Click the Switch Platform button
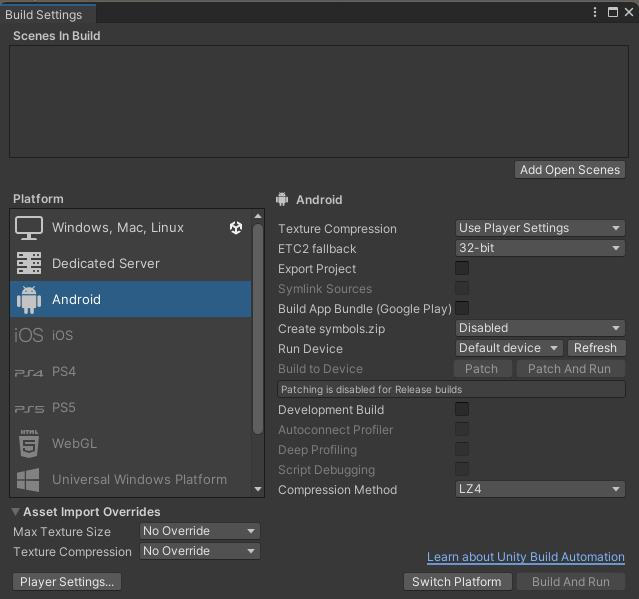The height and width of the screenshot is (599, 639). click(x=457, y=581)
